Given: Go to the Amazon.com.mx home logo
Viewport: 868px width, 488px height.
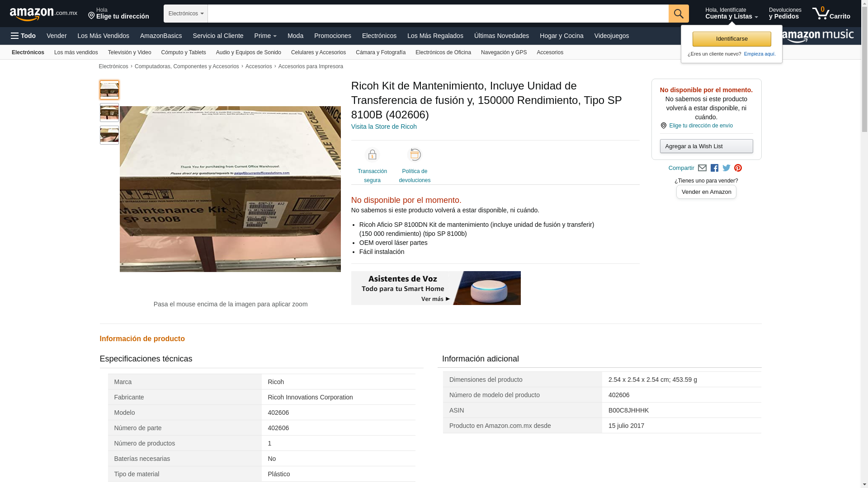Looking at the screenshot, I should (x=43, y=14).
